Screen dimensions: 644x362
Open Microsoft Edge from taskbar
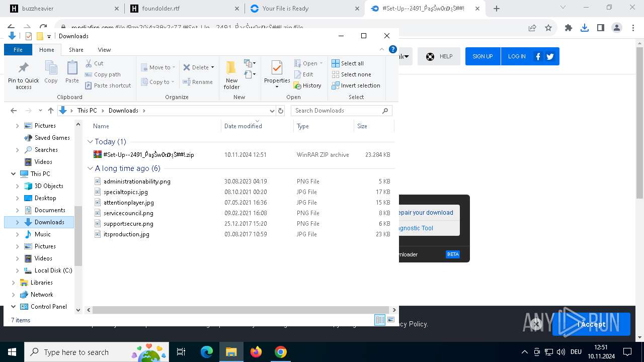[207, 352]
